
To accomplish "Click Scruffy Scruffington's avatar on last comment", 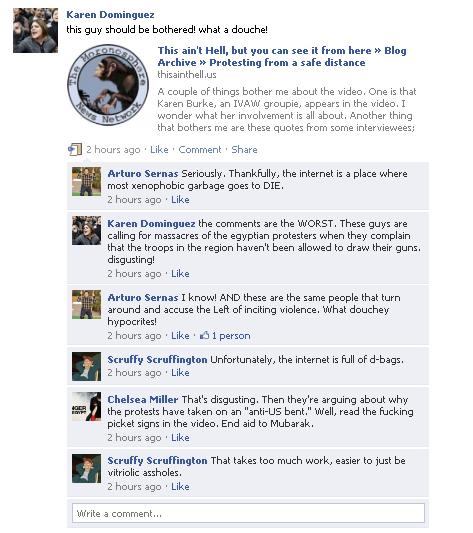I will [86, 468].
